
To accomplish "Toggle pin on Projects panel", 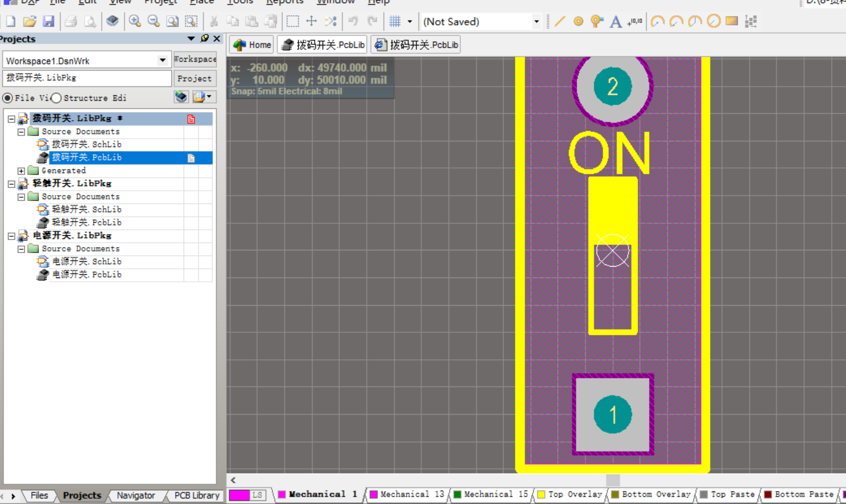I will [x=204, y=38].
